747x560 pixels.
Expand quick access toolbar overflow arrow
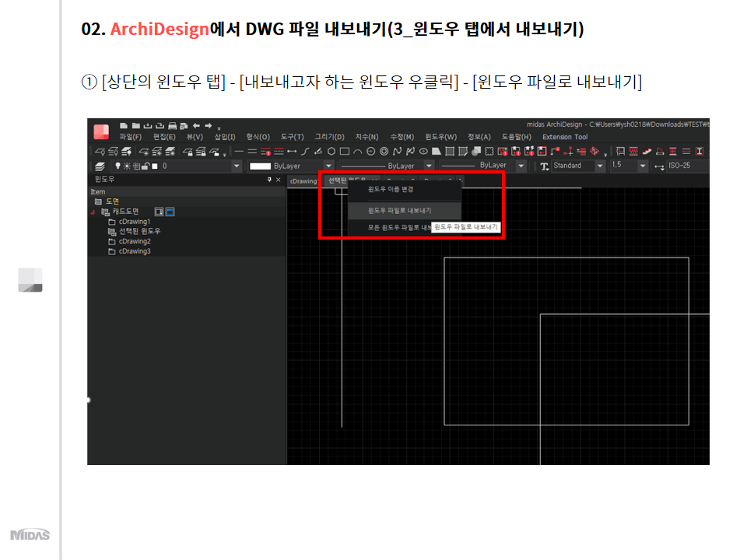coord(219,128)
